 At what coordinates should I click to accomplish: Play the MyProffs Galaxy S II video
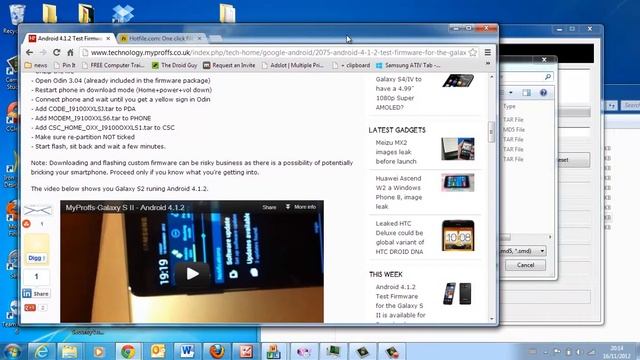point(192,274)
